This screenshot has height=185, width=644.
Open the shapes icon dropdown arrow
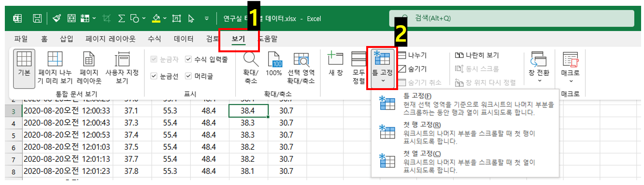pos(143,18)
